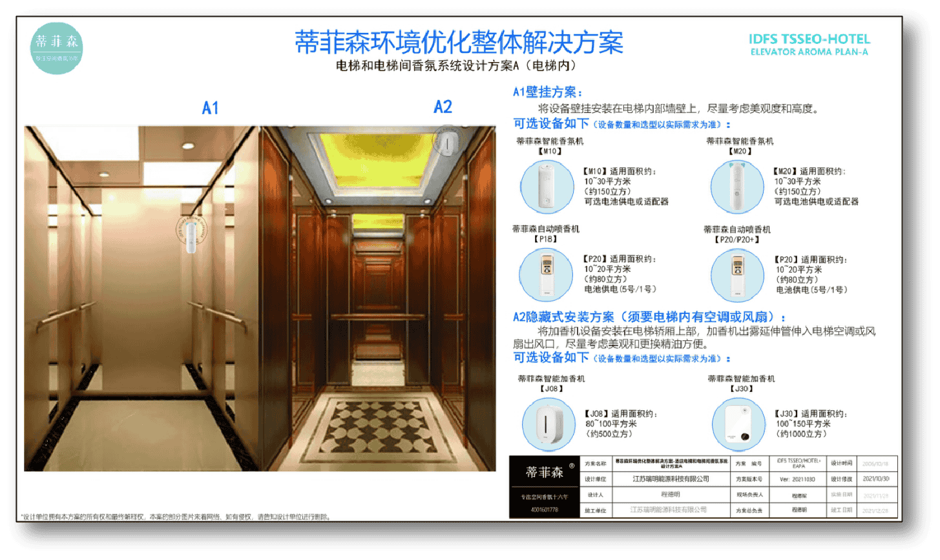
Task: Click 设计人 value 程德明
Action: tap(671, 495)
